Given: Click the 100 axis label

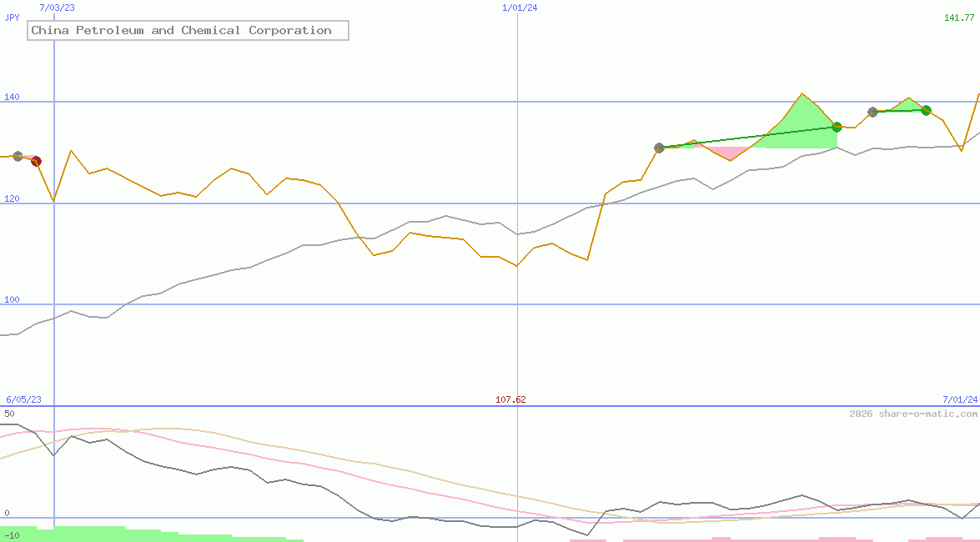Looking at the screenshot, I should (12, 299).
